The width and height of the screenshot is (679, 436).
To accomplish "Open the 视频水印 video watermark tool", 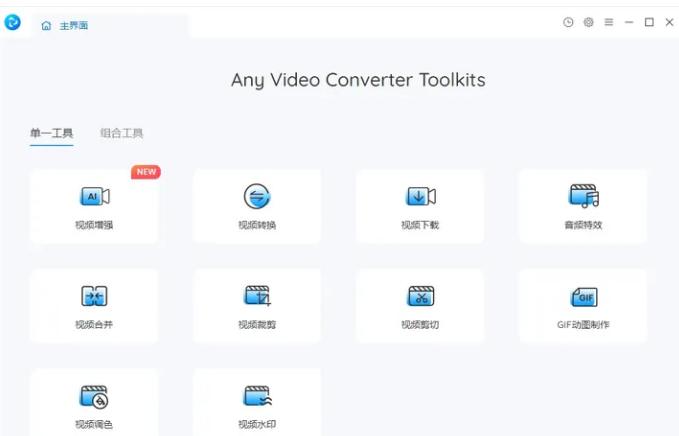I will coord(257,403).
